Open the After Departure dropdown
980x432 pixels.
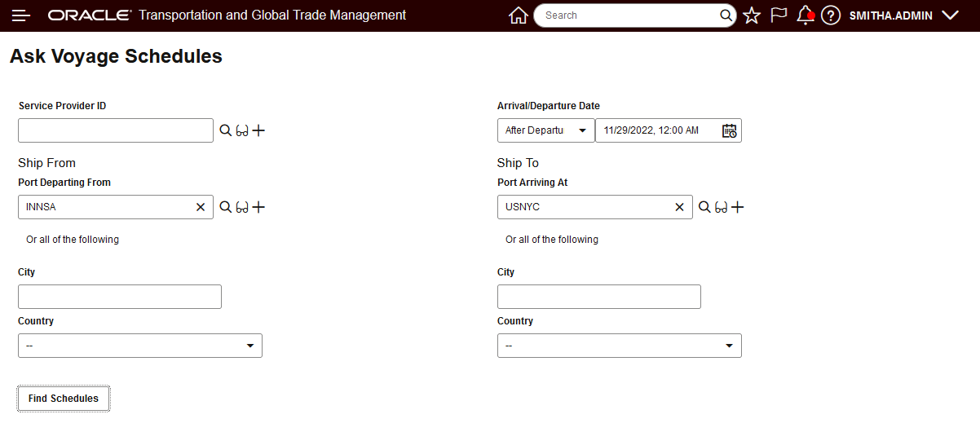[546, 130]
